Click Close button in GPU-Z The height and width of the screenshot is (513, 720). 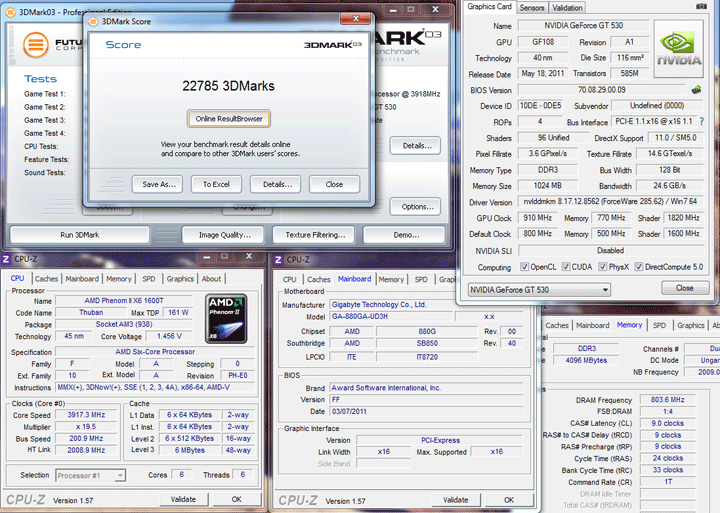tap(685, 288)
